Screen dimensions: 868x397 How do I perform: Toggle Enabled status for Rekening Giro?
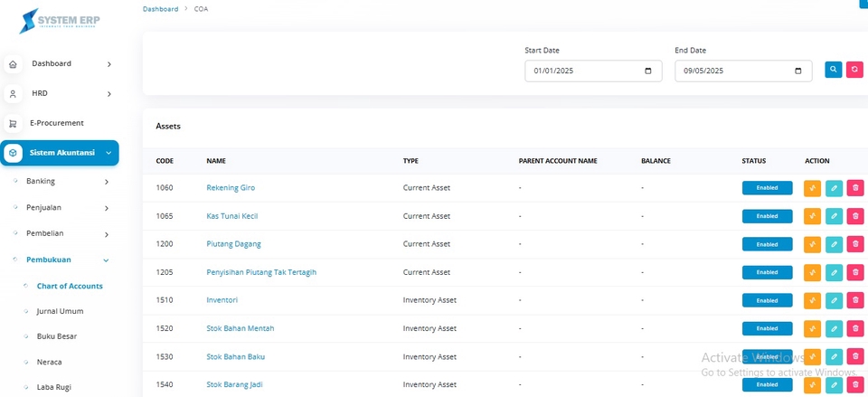click(768, 188)
